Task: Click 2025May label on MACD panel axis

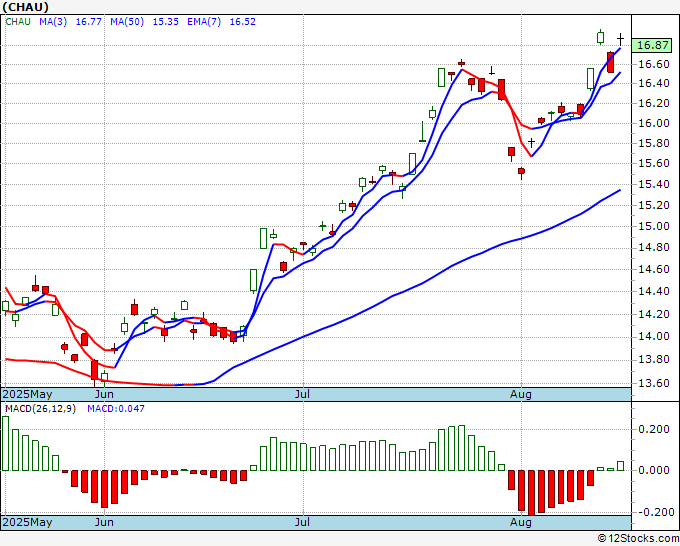Action: point(27,522)
